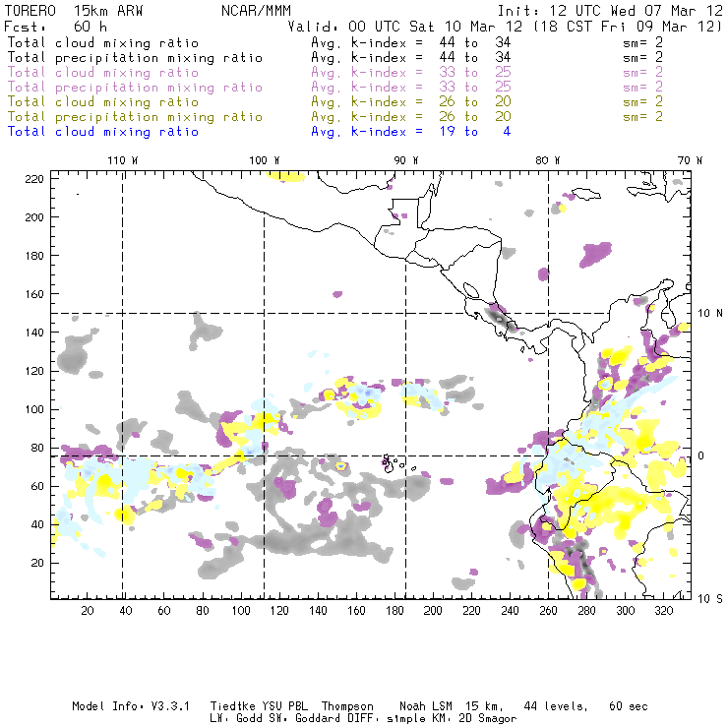Select the blue 'Total cloud mixing ratio' legend row
The width and height of the screenshot is (728, 728).
[x=259, y=132]
